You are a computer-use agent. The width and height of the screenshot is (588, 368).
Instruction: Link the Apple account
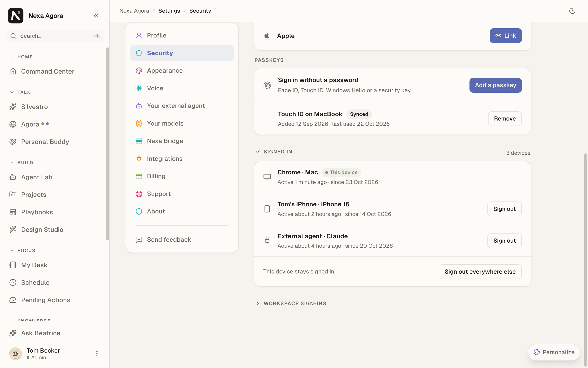(x=505, y=36)
